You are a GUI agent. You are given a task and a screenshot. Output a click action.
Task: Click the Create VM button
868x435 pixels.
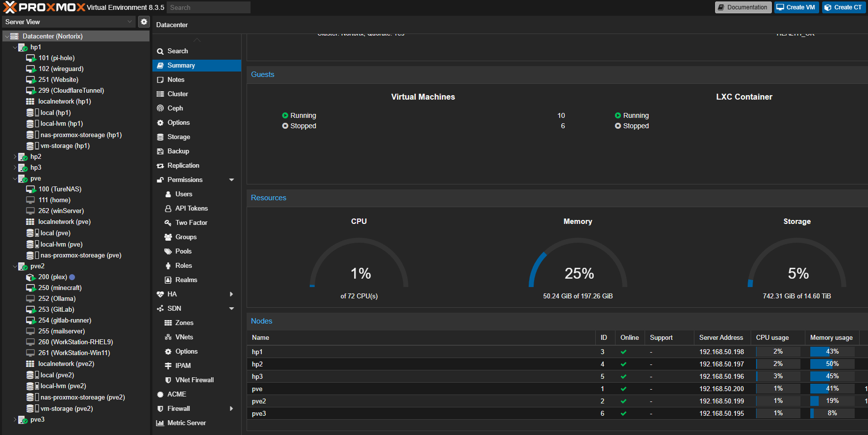[x=796, y=7]
